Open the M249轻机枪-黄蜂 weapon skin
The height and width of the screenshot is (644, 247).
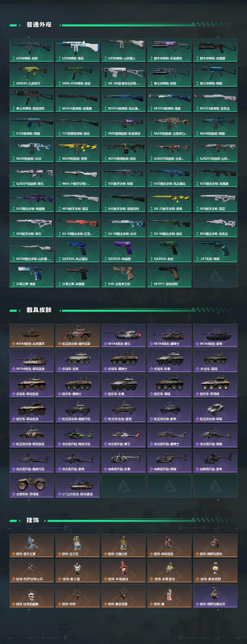77,150
